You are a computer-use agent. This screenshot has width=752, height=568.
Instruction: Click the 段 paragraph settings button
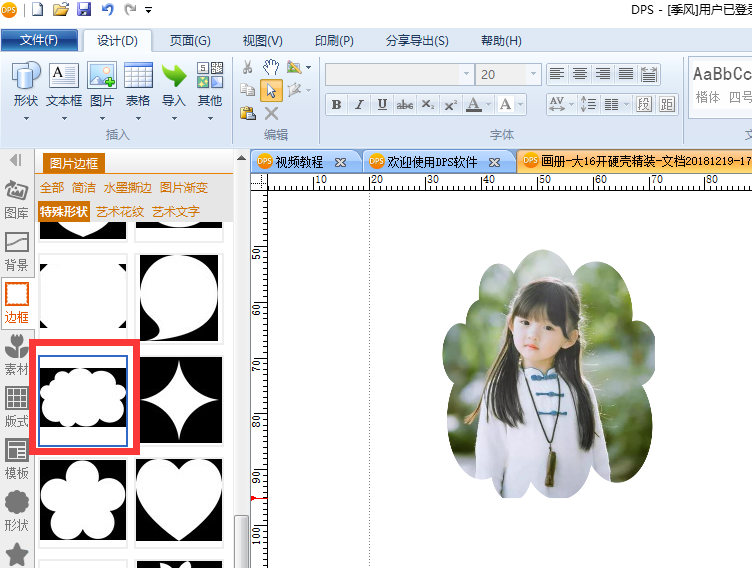[x=644, y=104]
